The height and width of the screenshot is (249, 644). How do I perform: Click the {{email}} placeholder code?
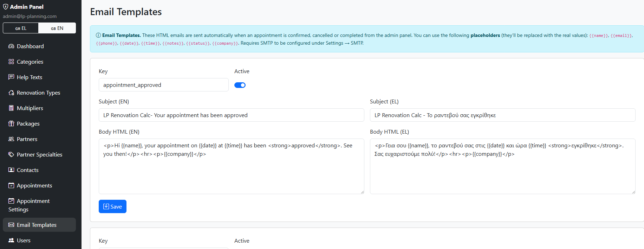click(x=621, y=36)
